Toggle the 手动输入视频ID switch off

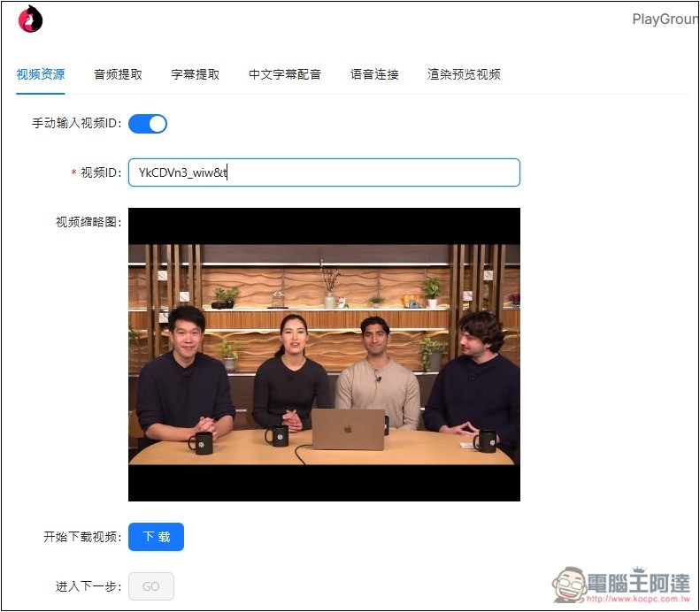tap(148, 124)
